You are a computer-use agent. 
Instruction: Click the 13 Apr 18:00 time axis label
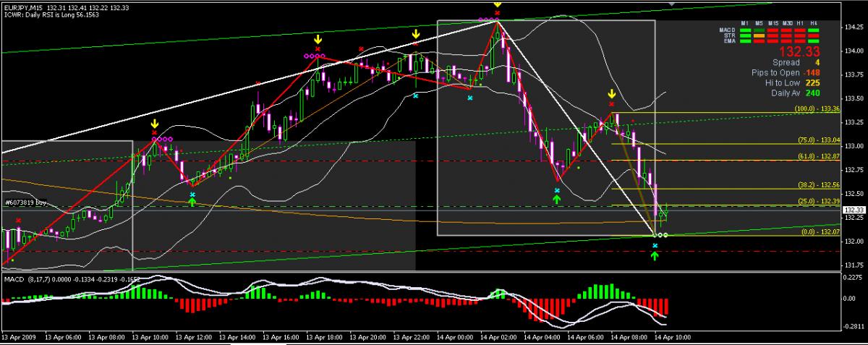pyautogui.click(x=324, y=338)
